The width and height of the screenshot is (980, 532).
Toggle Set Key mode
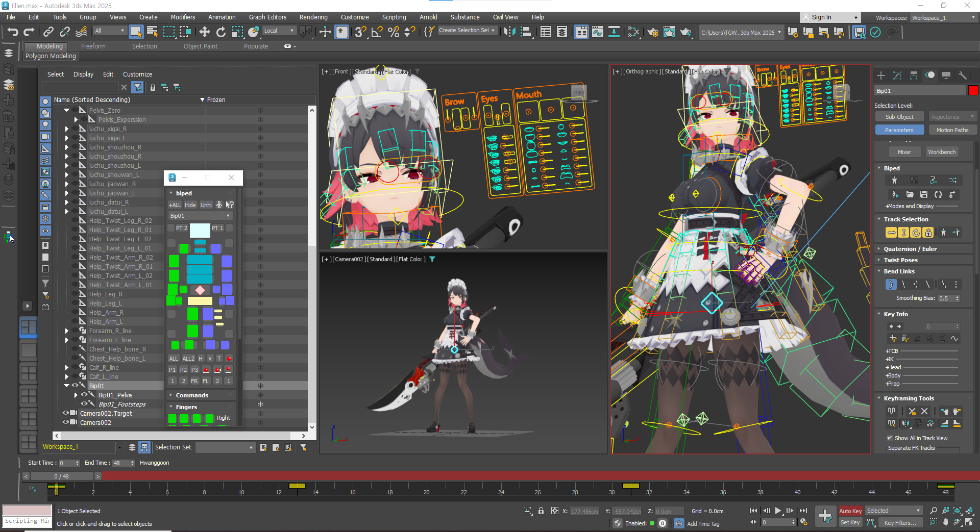pos(850,522)
